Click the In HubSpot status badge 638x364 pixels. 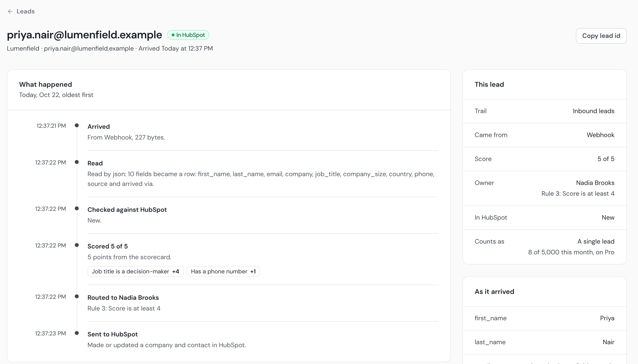click(x=188, y=35)
